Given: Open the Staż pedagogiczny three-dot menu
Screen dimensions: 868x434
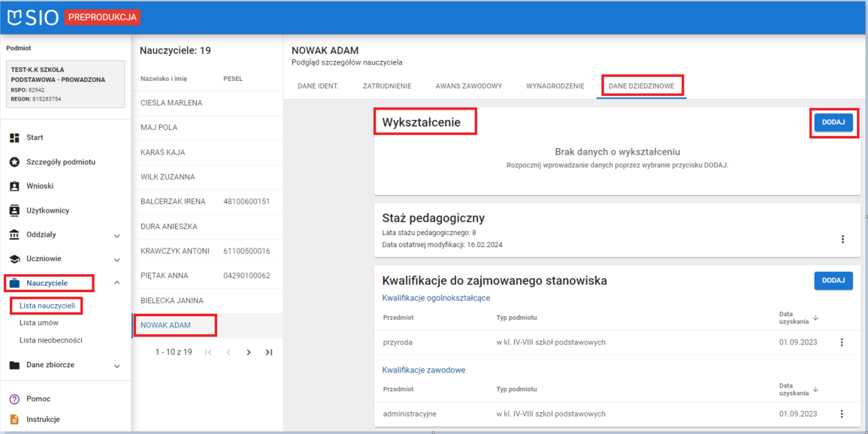Looking at the screenshot, I should (x=842, y=239).
